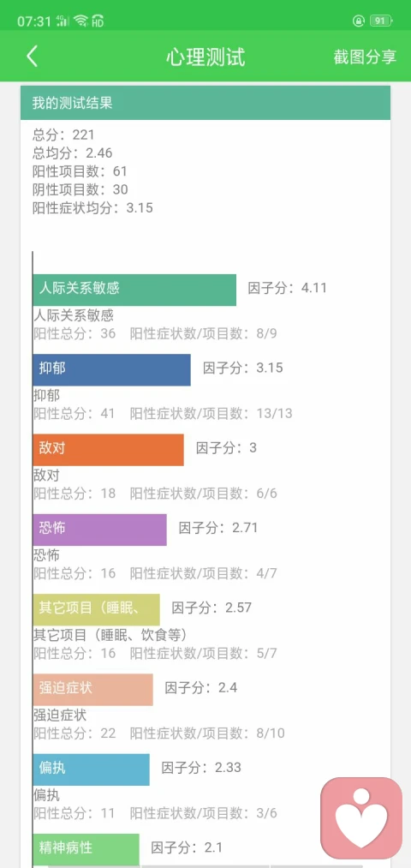This screenshot has height=868, width=411.
Task: Tap the battery level indicator showing 91
Action: coord(381,21)
